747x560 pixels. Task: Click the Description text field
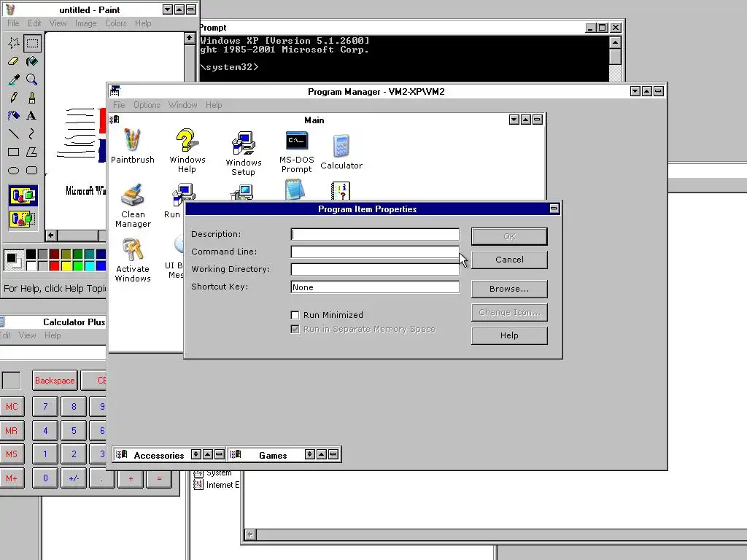tap(375, 234)
